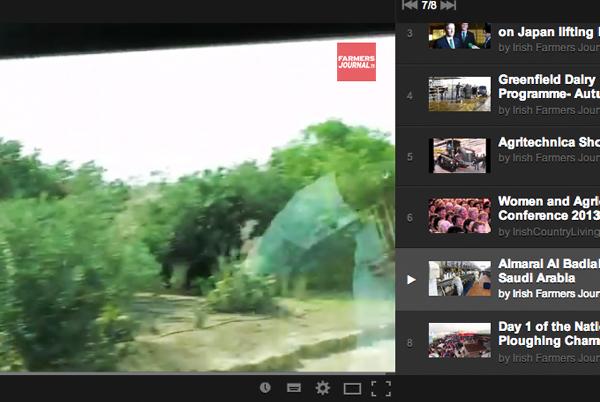Viewport: 600px width, 402px height.
Task: Play the Greenfield Dairy Programme video
Action: pyautogui.click(x=548, y=87)
